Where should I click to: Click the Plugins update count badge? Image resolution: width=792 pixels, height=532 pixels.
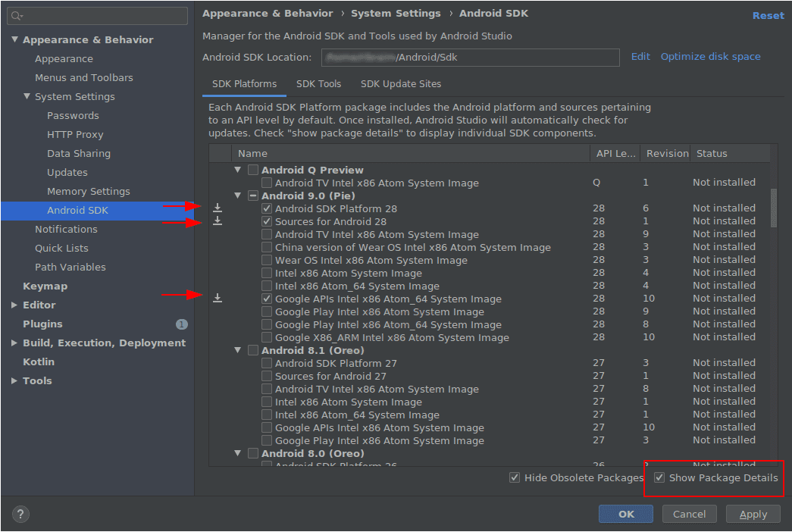pyautogui.click(x=181, y=324)
